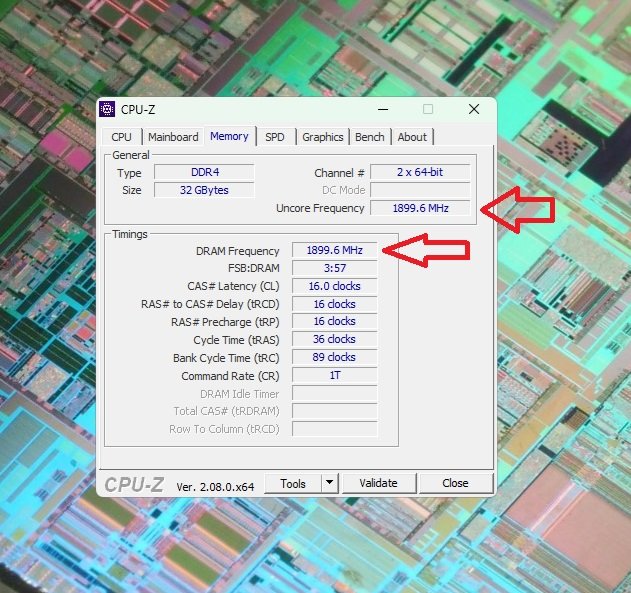Click the DRAM Frequency label
The width and height of the screenshot is (631, 593).
(x=237, y=251)
